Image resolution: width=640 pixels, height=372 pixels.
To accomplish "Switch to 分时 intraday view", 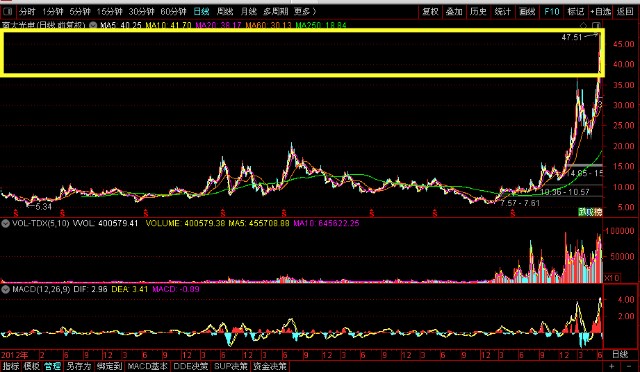I will (27, 11).
